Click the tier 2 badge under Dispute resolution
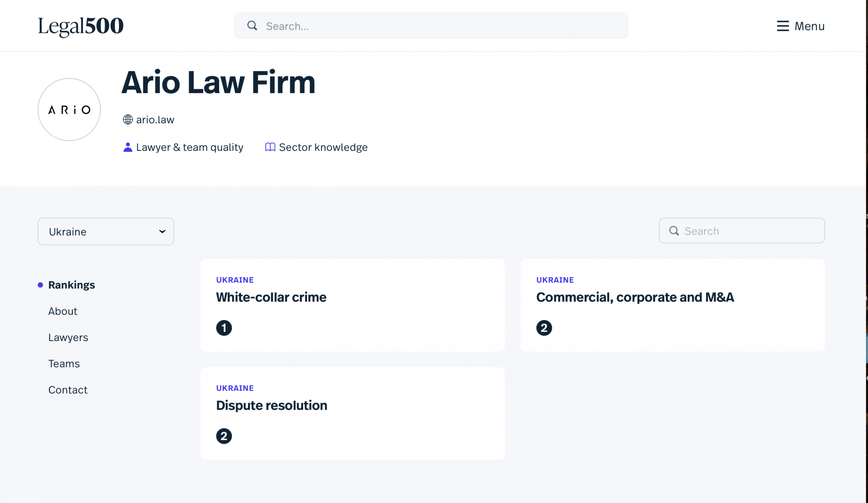868x503 pixels. [224, 436]
